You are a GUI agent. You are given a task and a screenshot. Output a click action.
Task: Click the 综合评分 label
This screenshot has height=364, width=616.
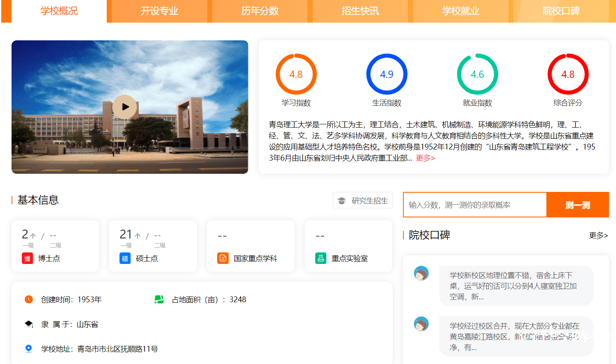point(568,103)
